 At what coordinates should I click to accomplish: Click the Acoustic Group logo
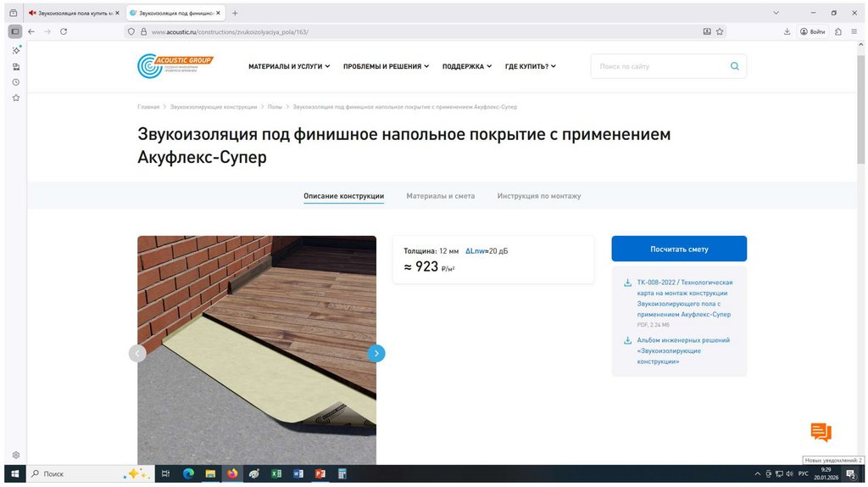click(x=175, y=66)
